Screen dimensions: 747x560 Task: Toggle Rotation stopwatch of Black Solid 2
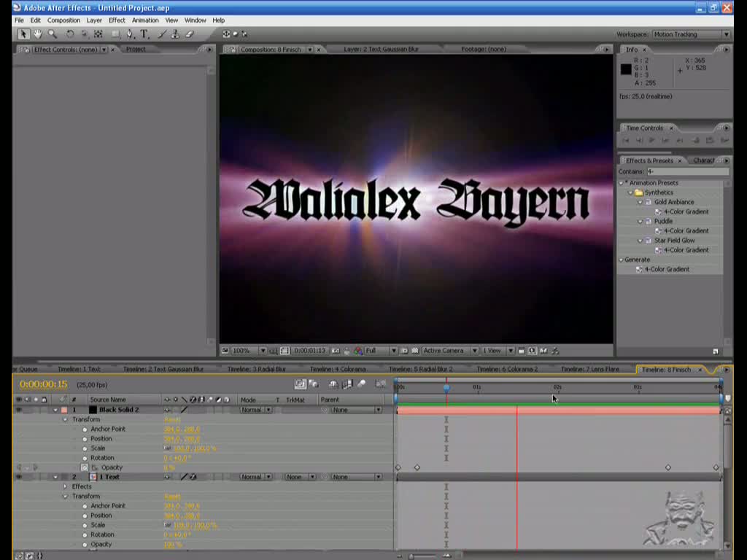pyautogui.click(x=85, y=458)
